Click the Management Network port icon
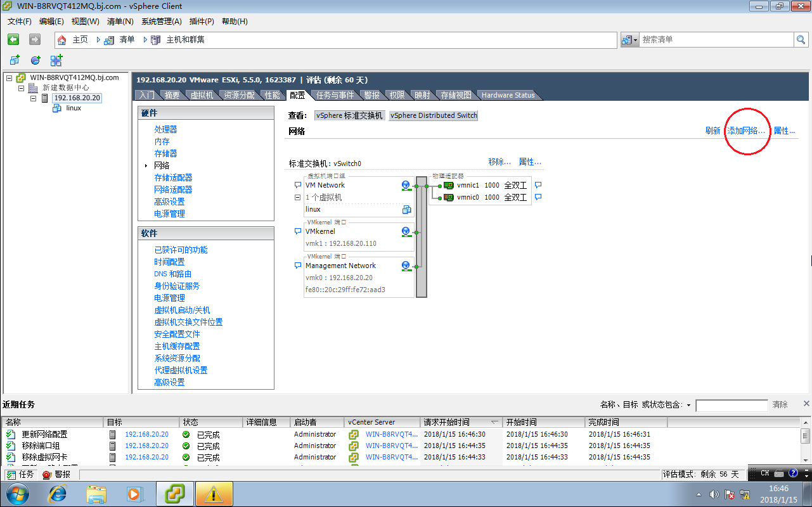 406,266
